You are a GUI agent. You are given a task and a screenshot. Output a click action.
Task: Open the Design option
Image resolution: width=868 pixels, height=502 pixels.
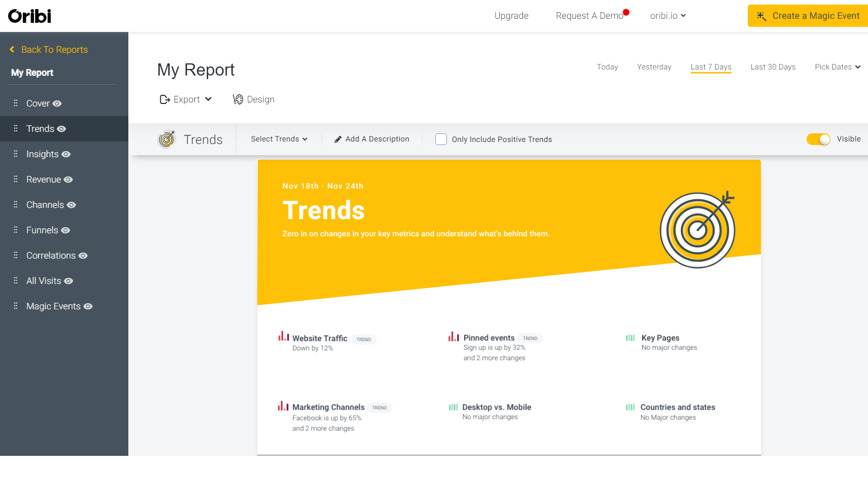click(x=254, y=99)
